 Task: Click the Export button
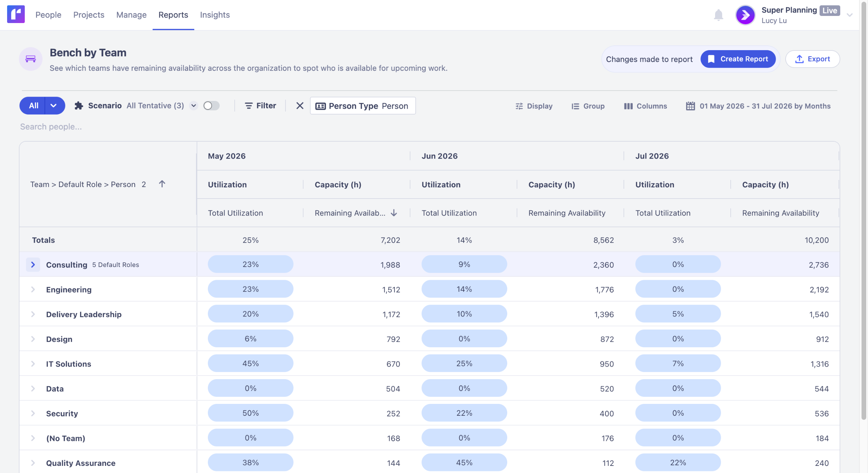(812, 59)
